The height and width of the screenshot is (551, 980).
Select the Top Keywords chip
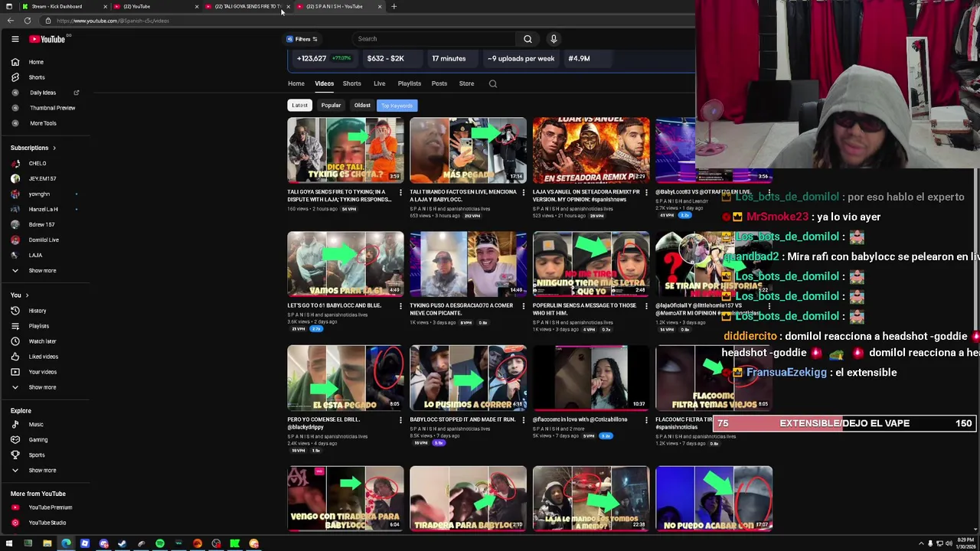click(x=397, y=106)
